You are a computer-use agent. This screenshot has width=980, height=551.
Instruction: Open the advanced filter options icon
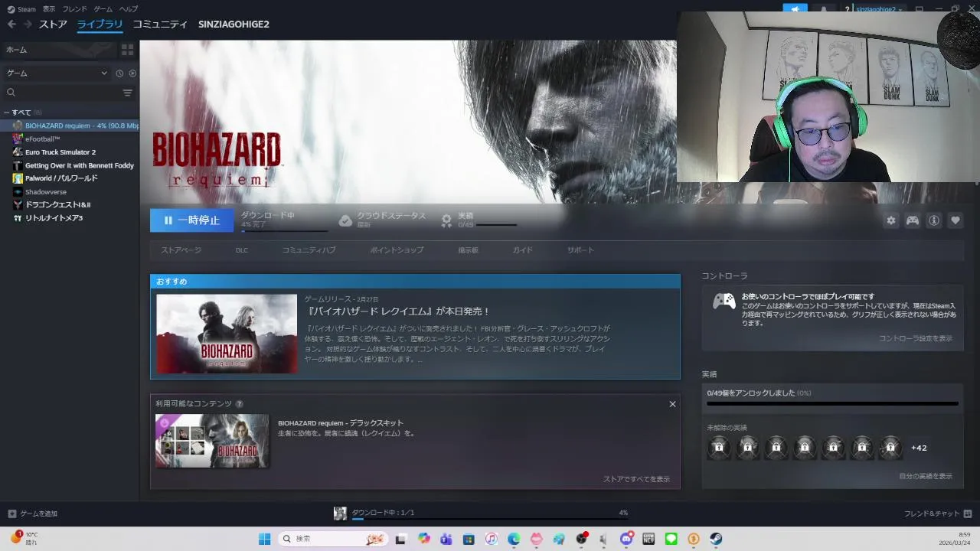pos(128,93)
